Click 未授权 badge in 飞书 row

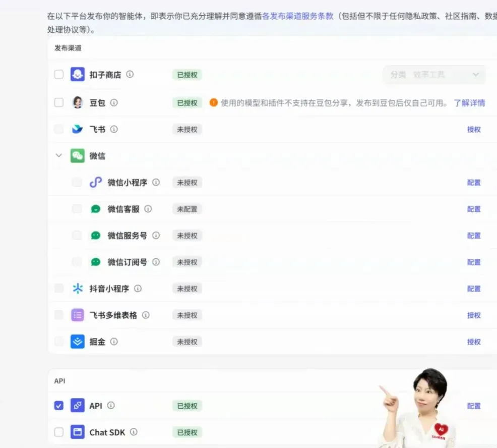[187, 130]
